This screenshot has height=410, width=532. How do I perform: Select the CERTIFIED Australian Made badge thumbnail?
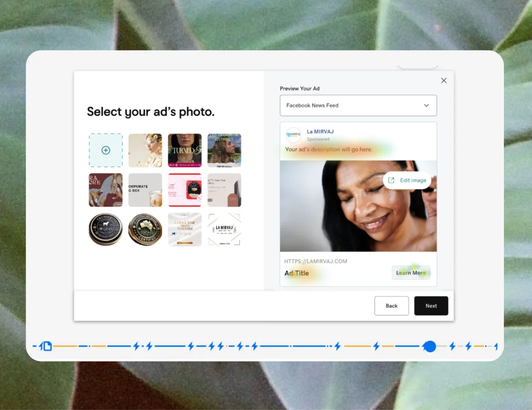(145, 229)
